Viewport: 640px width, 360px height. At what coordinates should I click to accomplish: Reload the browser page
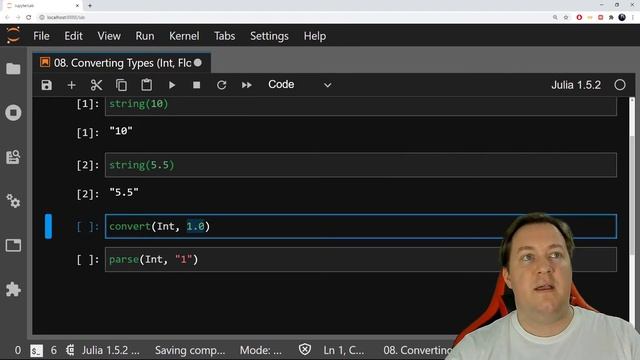pos(29,17)
